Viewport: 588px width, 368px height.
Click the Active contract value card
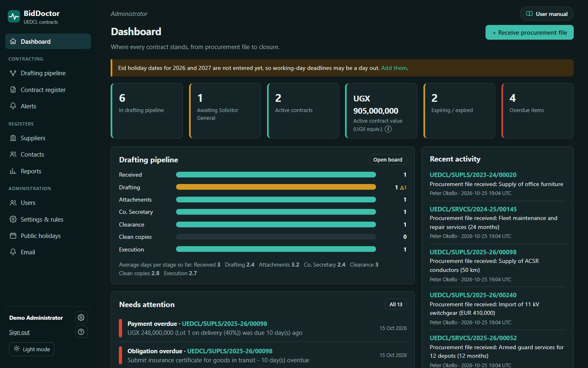(381, 111)
